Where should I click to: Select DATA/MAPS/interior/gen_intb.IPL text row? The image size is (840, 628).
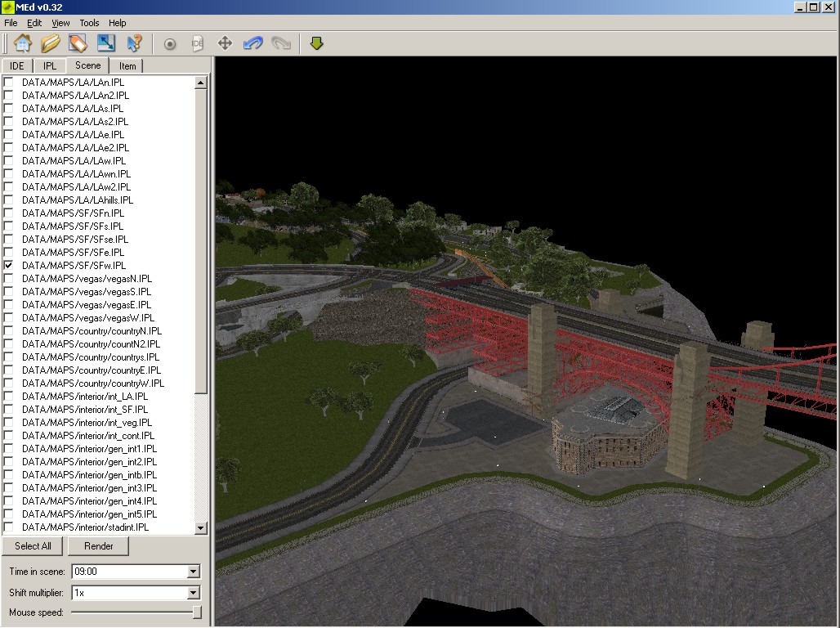tap(89, 474)
